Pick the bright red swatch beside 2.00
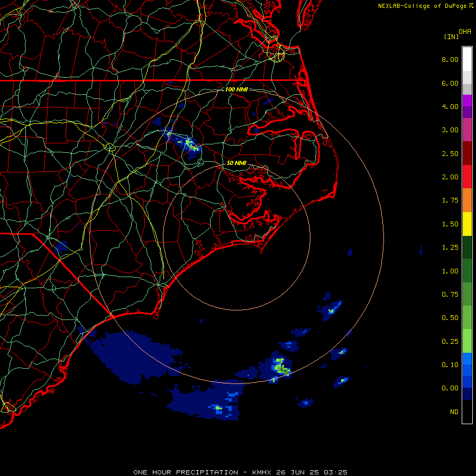 pyautogui.click(x=467, y=177)
